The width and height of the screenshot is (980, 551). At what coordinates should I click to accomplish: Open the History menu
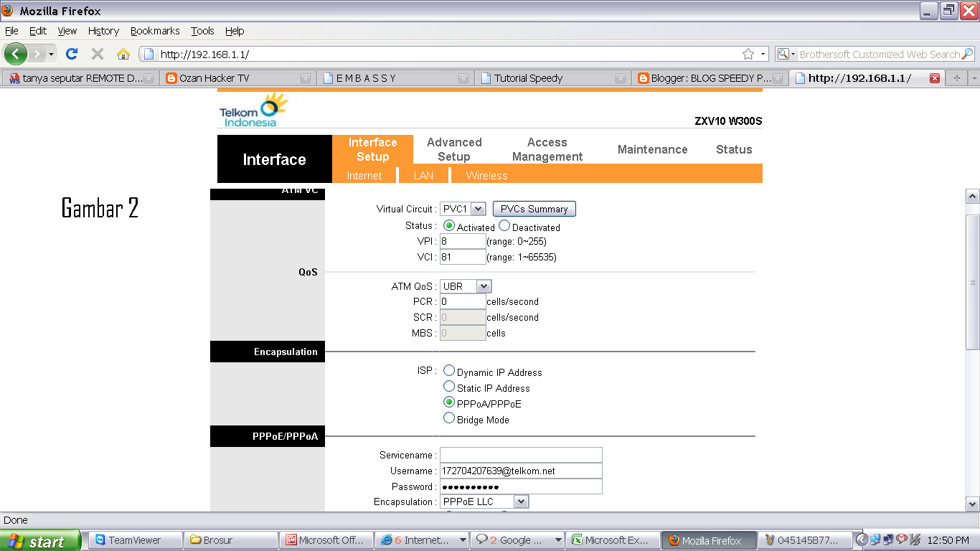pyautogui.click(x=103, y=31)
